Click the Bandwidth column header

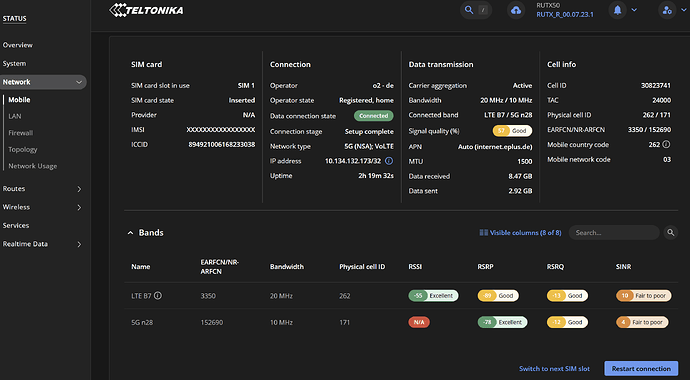[x=287, y=267]
